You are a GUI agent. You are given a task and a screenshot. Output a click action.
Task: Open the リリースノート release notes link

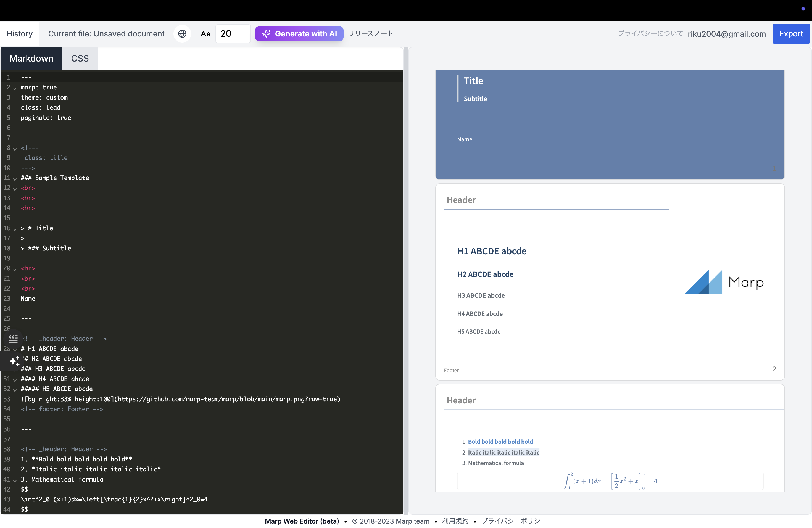coord(371,33)
